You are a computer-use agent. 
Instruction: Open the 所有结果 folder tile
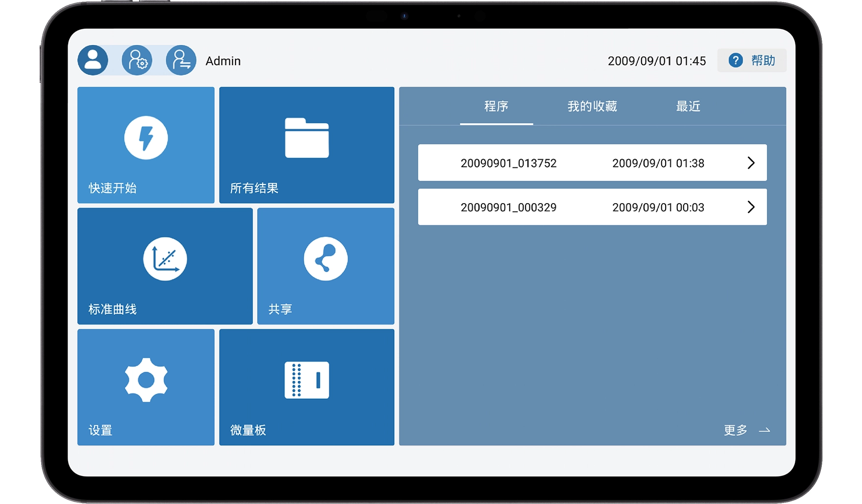307,145
